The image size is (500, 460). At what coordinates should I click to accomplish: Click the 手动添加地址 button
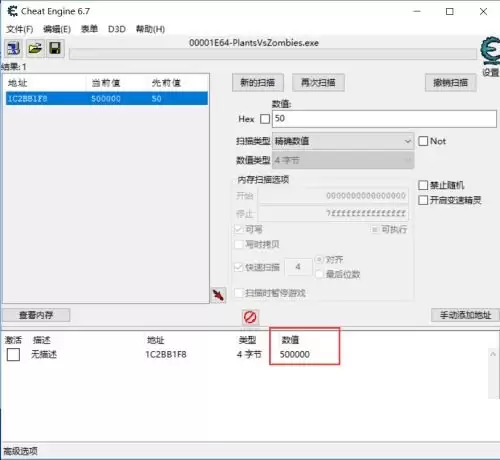coord(465,315)
